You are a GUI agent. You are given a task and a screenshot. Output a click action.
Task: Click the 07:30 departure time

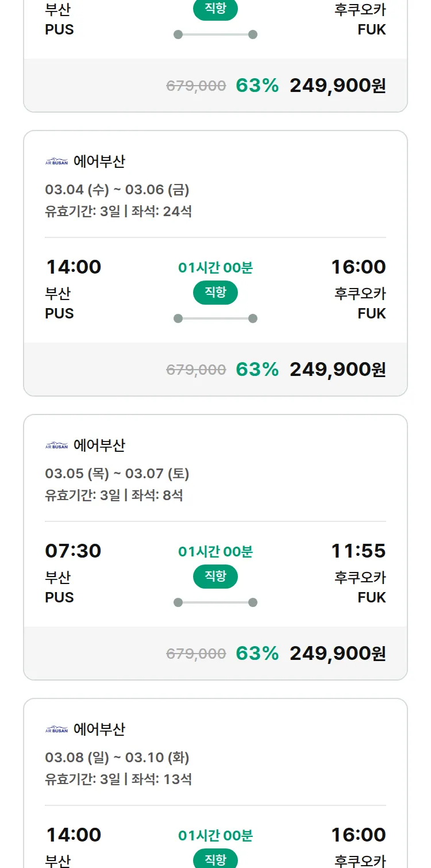tap(73, 551)
